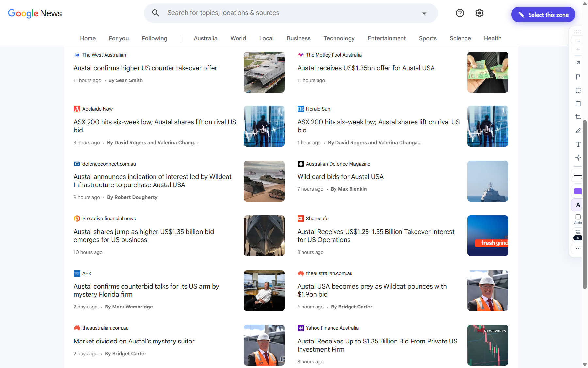Open the annotation list counter icon
588x368 pixels.
click(578, 235)
